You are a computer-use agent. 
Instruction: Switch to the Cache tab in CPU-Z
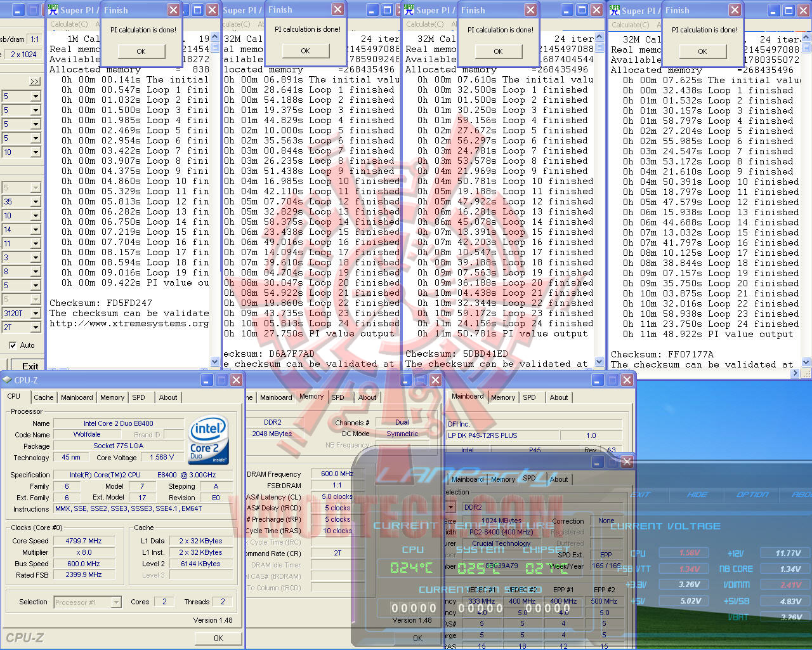pos(44,397)
